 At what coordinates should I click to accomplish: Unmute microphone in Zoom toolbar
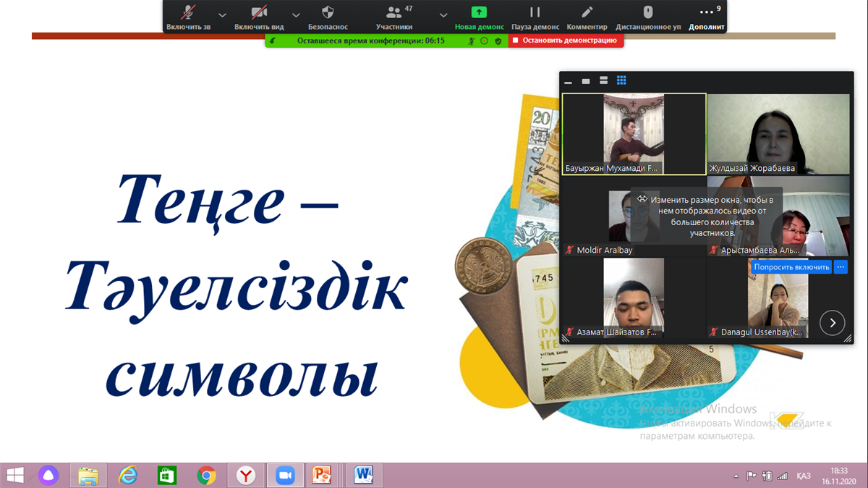click(x=188, y=16)
